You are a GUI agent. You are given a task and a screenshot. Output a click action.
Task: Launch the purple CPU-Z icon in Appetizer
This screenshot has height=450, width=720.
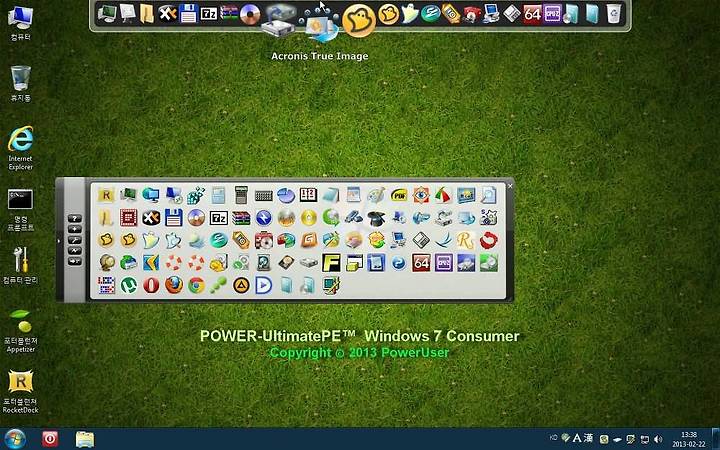coord(444,263)
